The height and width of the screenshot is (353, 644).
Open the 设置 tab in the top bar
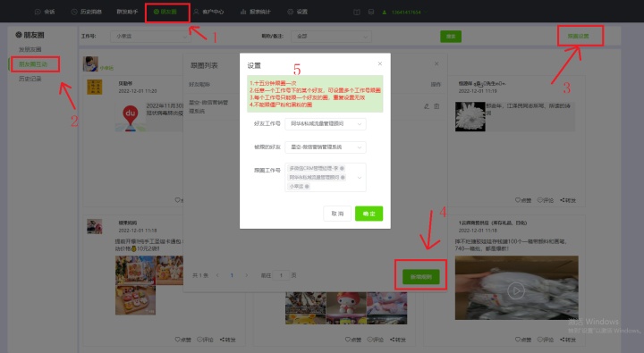(297, 12)
